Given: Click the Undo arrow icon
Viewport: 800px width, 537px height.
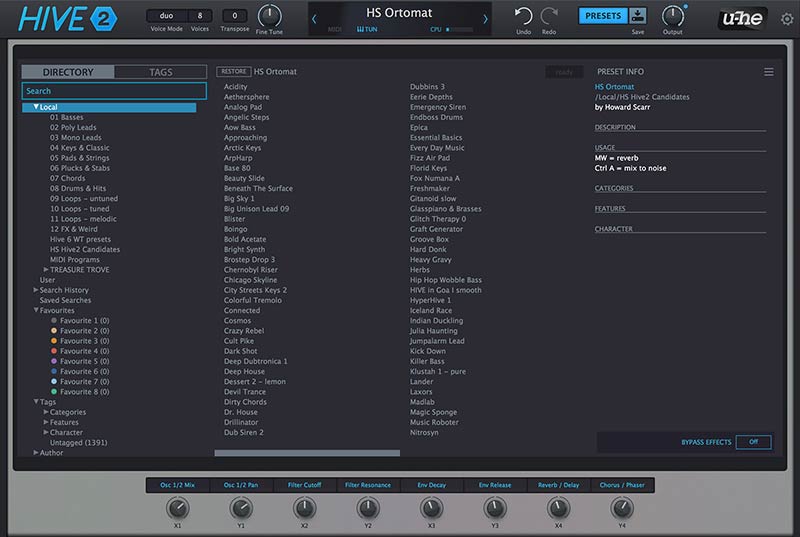Looking at the screenshot, I should pos(523,16).
